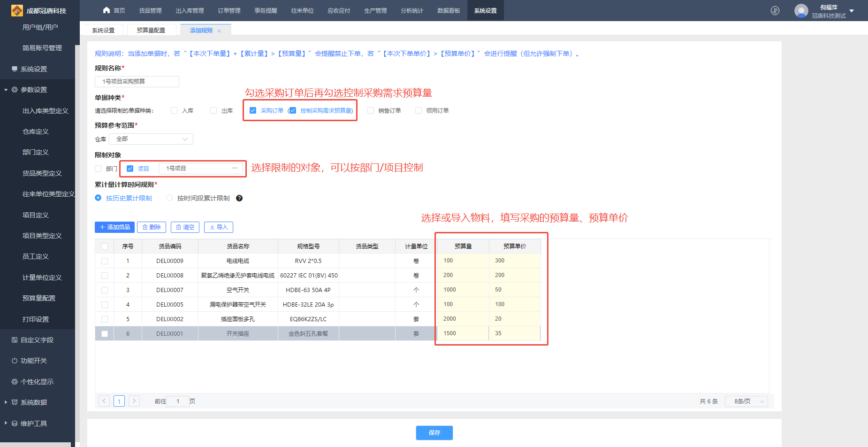The image size is (868, 447).
Task: Edit 预算单价 cell for DELIXI002
Action: pyautogui.click(x=515, y=319)
